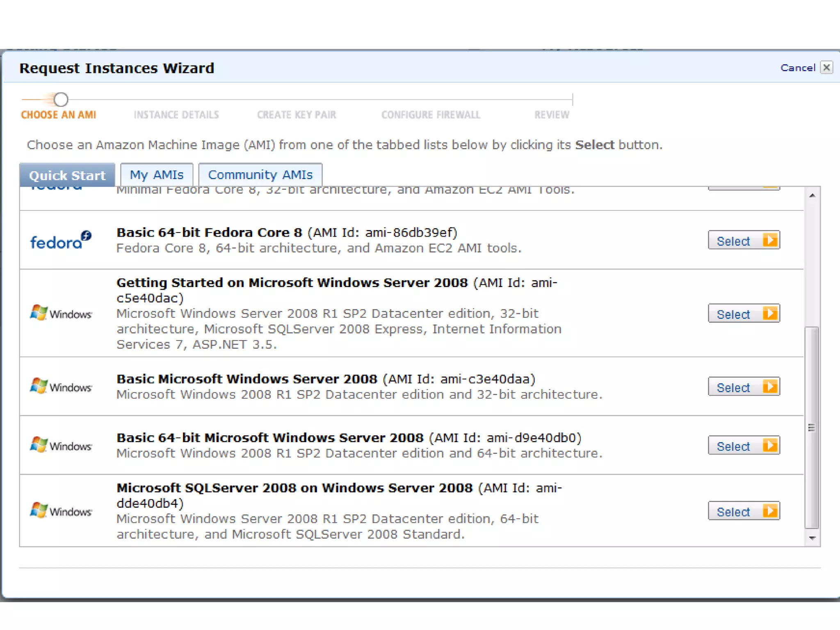The height and width of the screenshot is (630, 840).
Task: Click orange arrow icon on SQLServer 2008 Select button
Action: [x=770, y=511]
